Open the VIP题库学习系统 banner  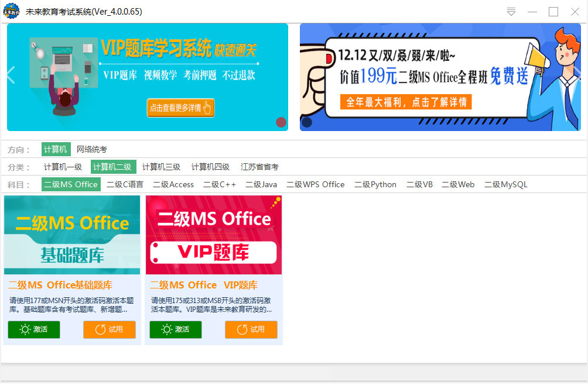tap(148, 77)
